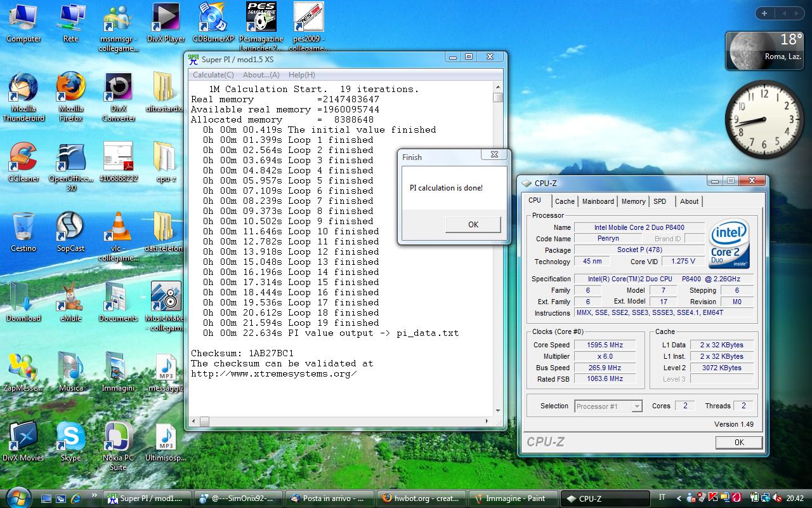
Task: Launch eMule from the desktop
Action: click(x=71, y=302)
